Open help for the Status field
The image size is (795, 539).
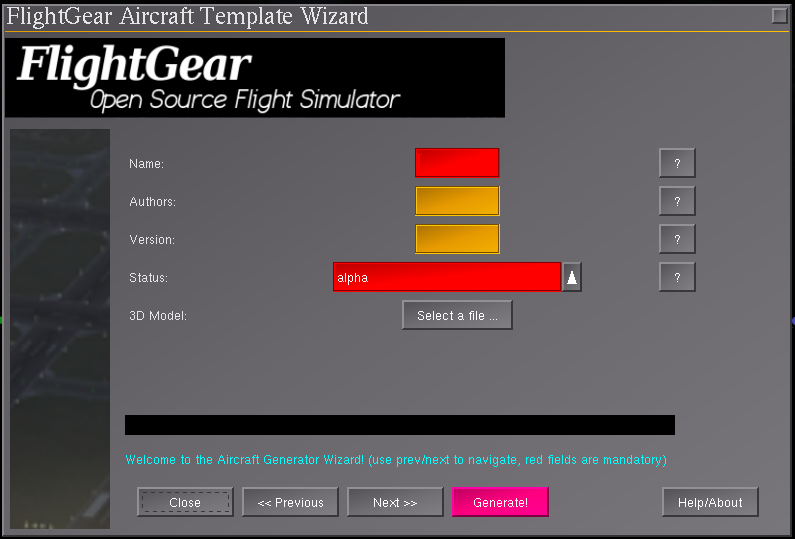point(677,277)
